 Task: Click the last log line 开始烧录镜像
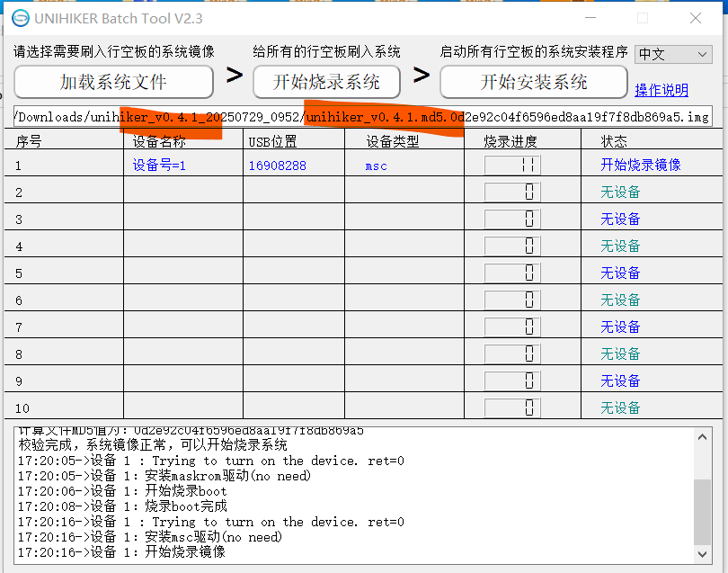(x=121, y=552)
